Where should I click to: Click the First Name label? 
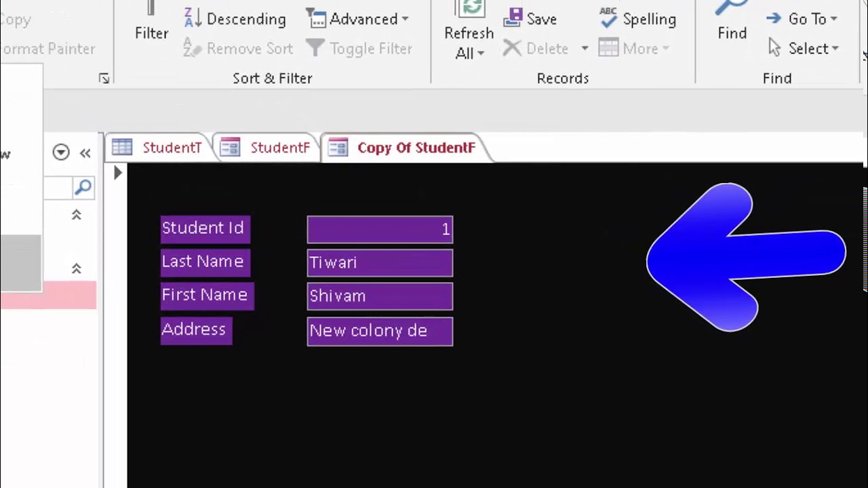[x=208, y=296]
